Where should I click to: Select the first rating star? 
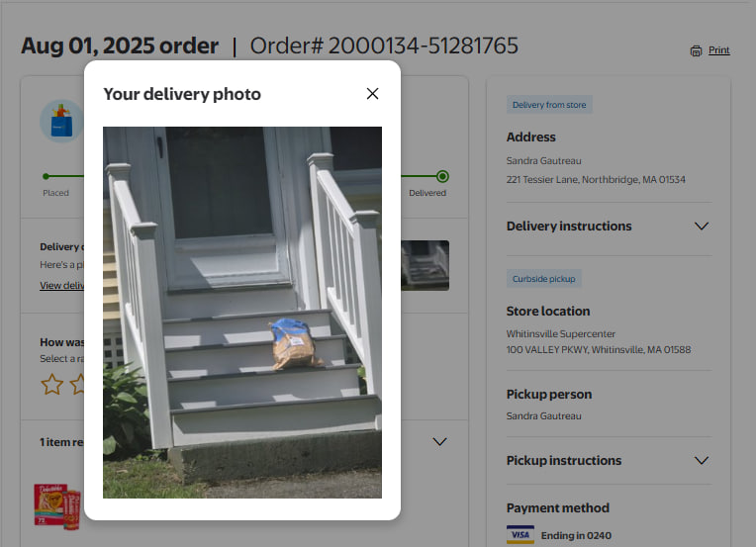[51, 384]
